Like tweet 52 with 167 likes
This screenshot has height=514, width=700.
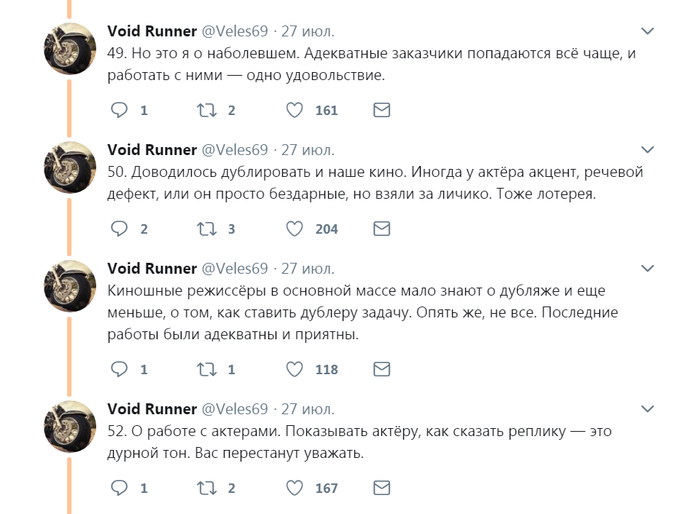tap(295, 488)
